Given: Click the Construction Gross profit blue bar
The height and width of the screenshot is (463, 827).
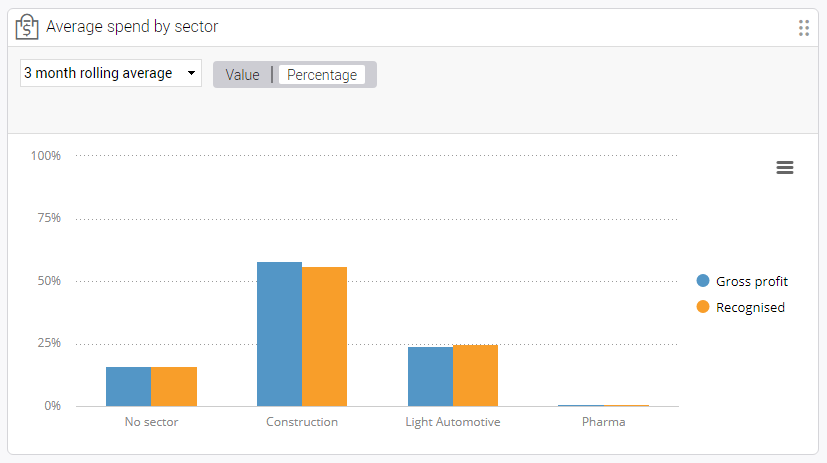Looking at the screenshot, I should (x=280, y=334).
